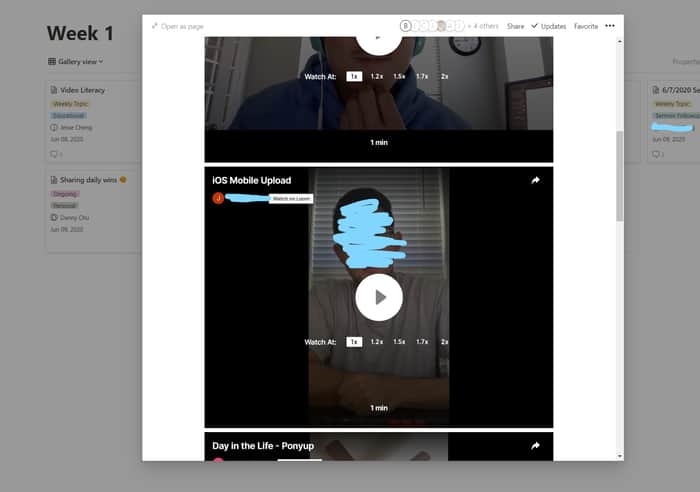Click share arrow on Day in the Life video

click(x=535, y=446)
